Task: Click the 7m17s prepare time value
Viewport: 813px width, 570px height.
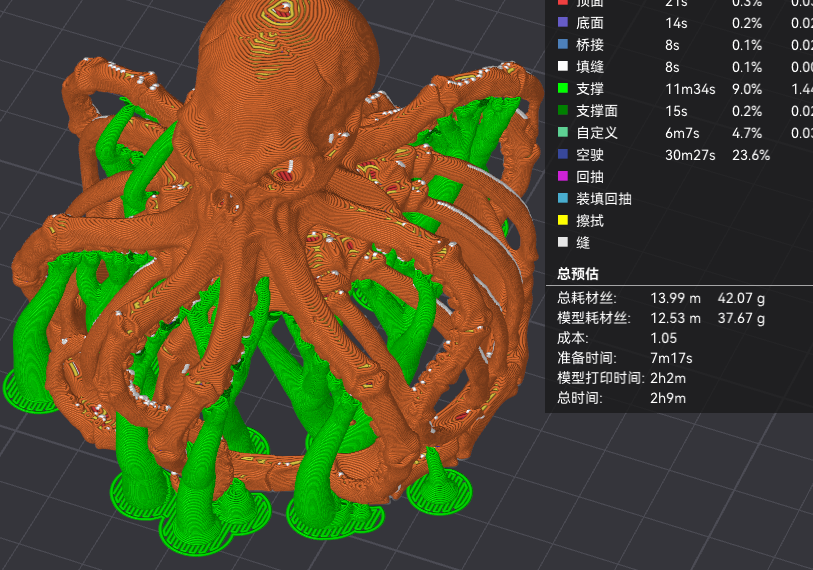Action: [x=671, y=358]
